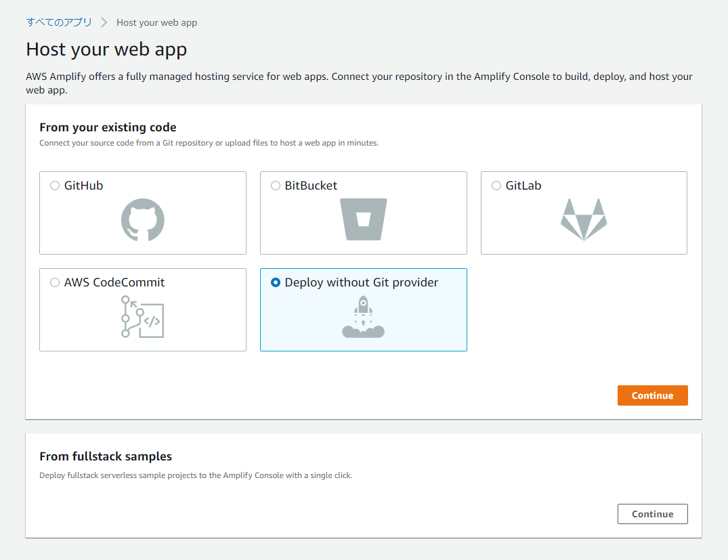Click the GitHub option label
The height and width of the screenshot is (560, 728).
(x=83, y=186)
